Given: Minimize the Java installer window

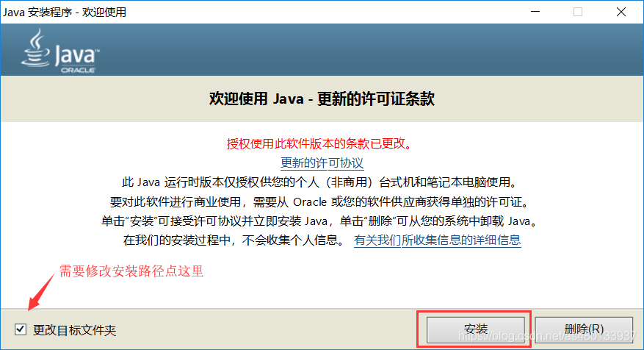Looking at the screenshot, I should (535, 12).
